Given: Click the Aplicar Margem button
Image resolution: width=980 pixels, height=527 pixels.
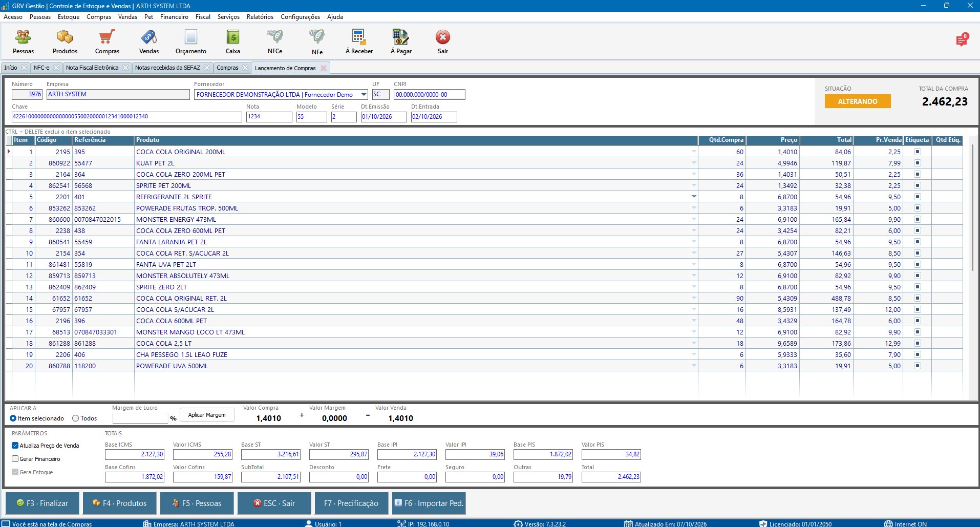Looking at the screenshot, I should pyautogui.click(x=207, y=415).
